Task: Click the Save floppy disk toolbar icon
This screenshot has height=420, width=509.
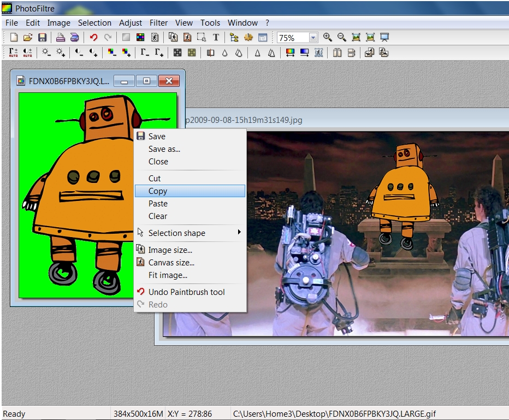Action: click(x=42, y=37)
